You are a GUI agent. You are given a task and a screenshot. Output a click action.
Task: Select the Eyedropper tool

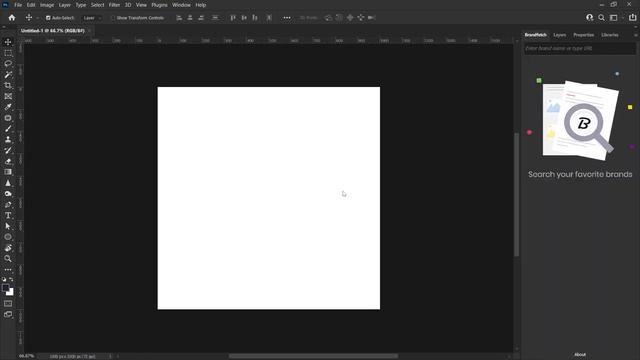8,107
